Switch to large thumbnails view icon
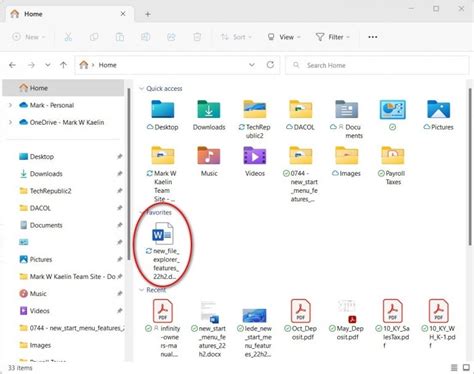This screenshot has height=374, width=474. [x=466, y=367]
